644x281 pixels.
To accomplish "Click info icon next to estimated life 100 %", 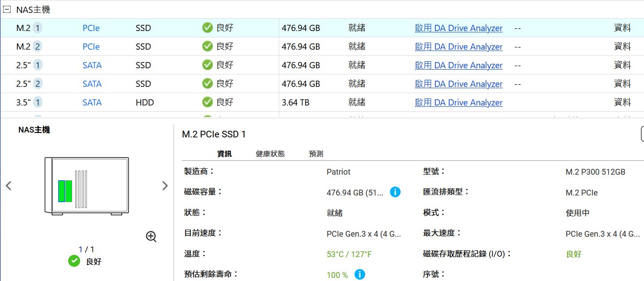I will [x=360, y=274].
